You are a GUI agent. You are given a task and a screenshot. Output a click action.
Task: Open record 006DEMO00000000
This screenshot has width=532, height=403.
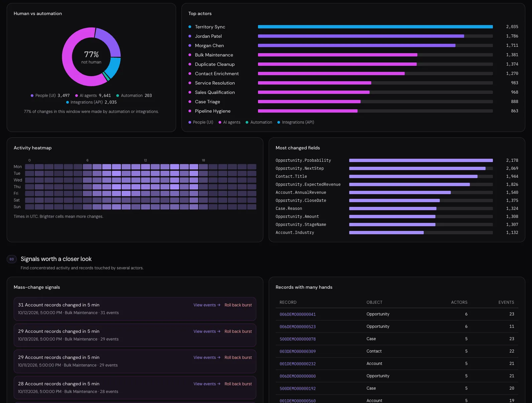tap(297, 376)
